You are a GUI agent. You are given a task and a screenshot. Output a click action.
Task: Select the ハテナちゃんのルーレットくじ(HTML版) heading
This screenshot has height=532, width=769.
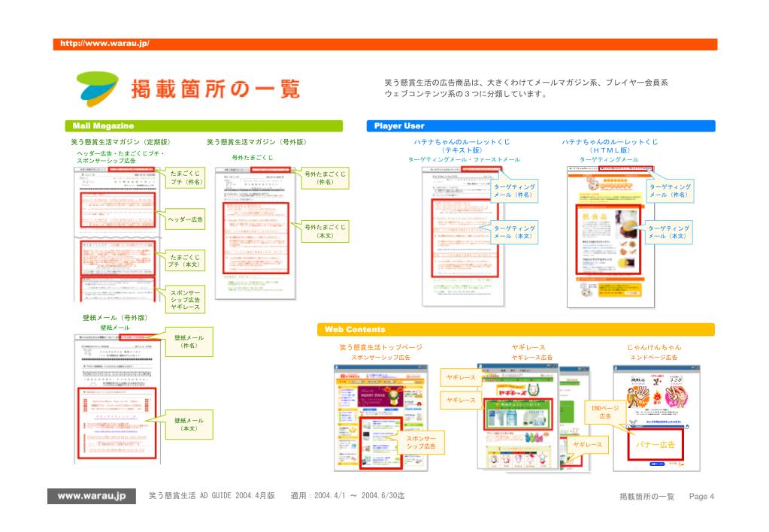click(x=610, y=146)
